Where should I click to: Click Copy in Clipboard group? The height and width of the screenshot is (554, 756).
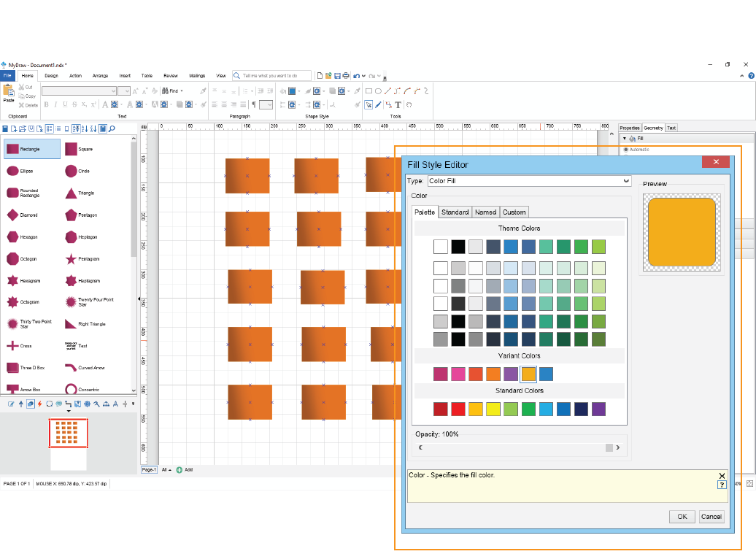27,96
